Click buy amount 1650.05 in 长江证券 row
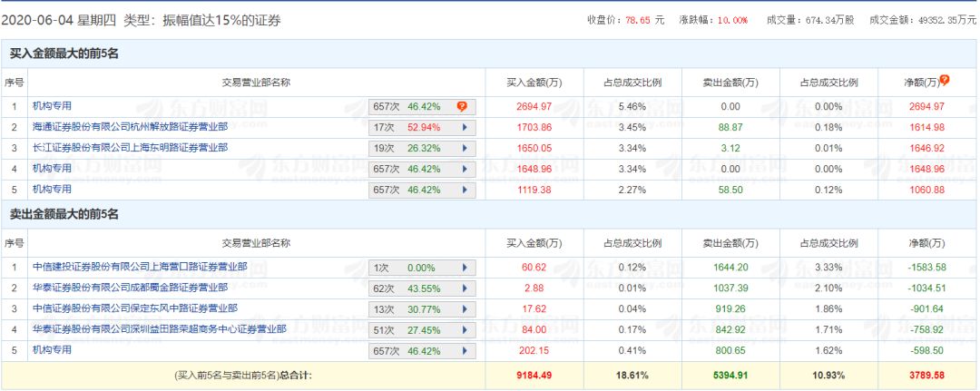This screenshot has width=980, height=391. pos(534,148)
